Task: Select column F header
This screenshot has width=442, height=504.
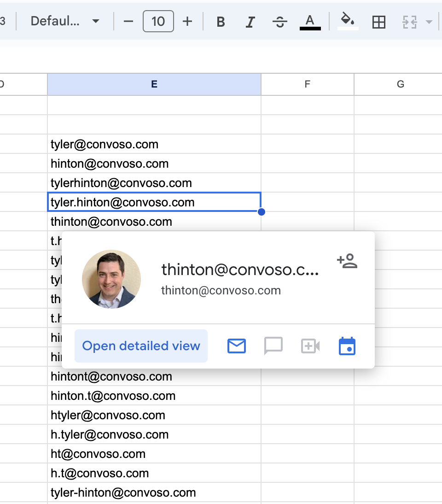Action: point(308,84)
